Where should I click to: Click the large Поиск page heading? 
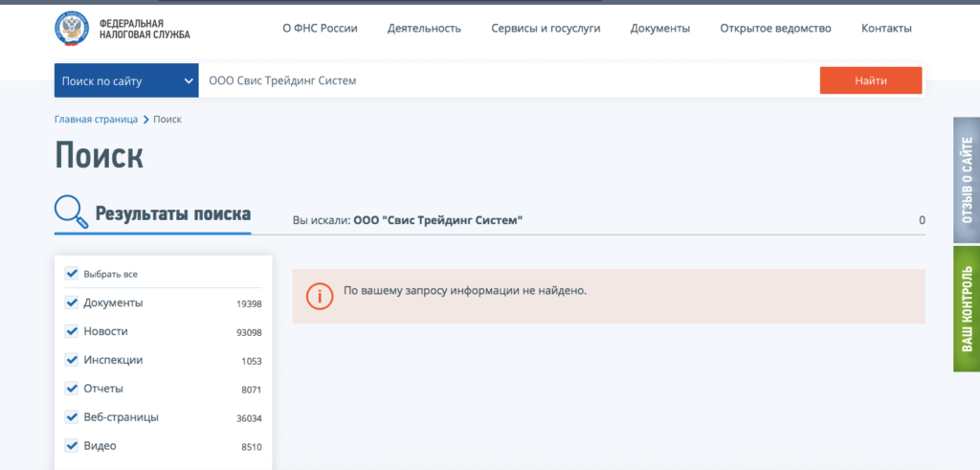pyautogui.click(x=100, y=156)
